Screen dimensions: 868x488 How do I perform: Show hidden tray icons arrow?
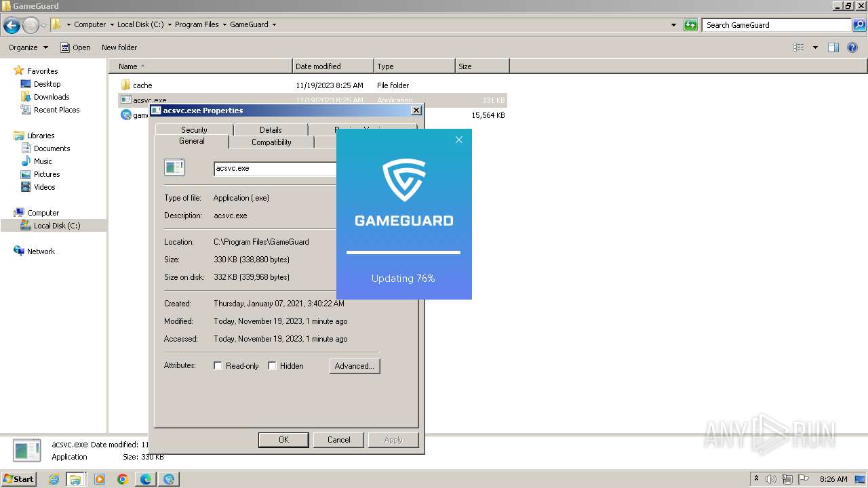pyautogui.click(x=756, y=479)
